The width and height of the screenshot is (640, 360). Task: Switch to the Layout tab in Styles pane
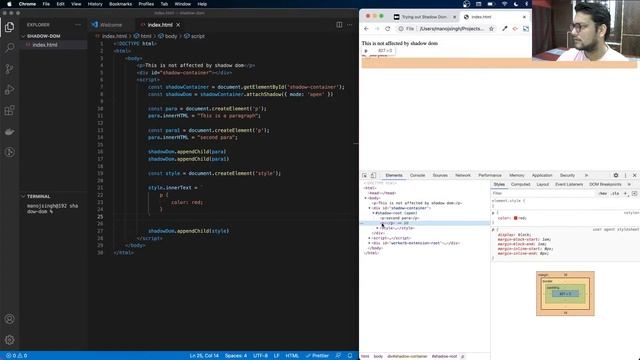click(x=542, y=184)
